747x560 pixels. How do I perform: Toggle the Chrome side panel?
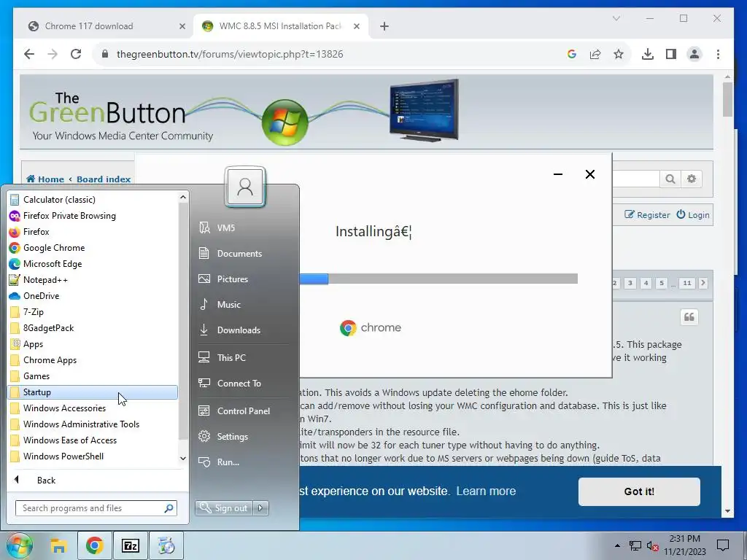click(671, 54)
